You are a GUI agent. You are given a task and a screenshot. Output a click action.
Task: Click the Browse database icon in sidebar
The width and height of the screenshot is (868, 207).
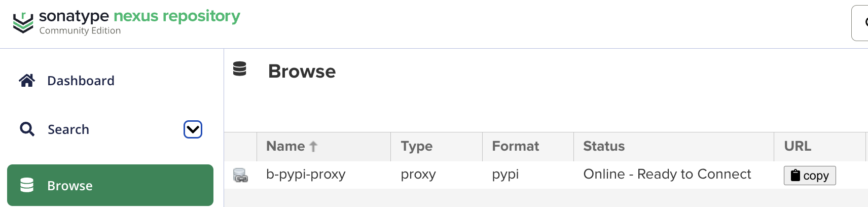click(27, 185)
